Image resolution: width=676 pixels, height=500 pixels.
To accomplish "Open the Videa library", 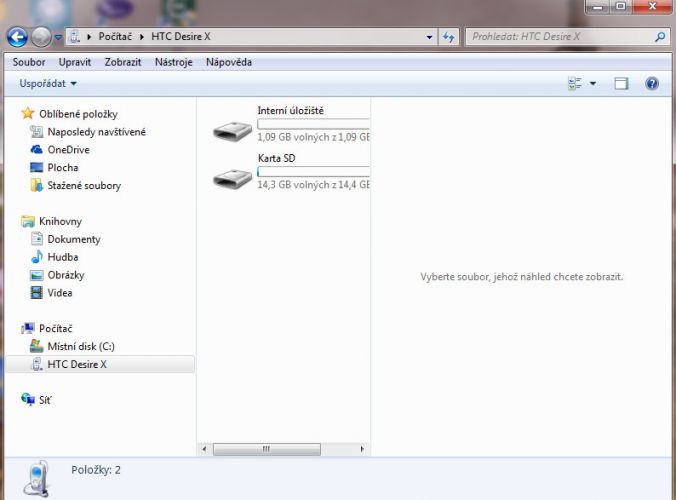I will click(x=59, y=293).
